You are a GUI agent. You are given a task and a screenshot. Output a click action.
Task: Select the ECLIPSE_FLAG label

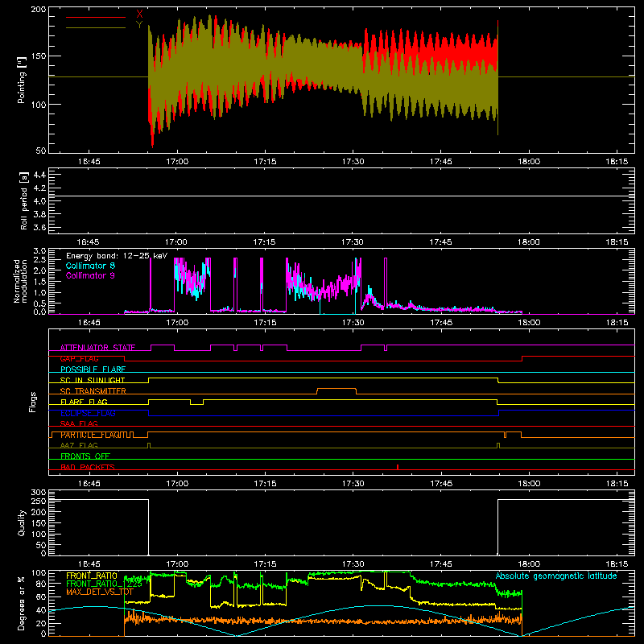[x=88, y=413]
